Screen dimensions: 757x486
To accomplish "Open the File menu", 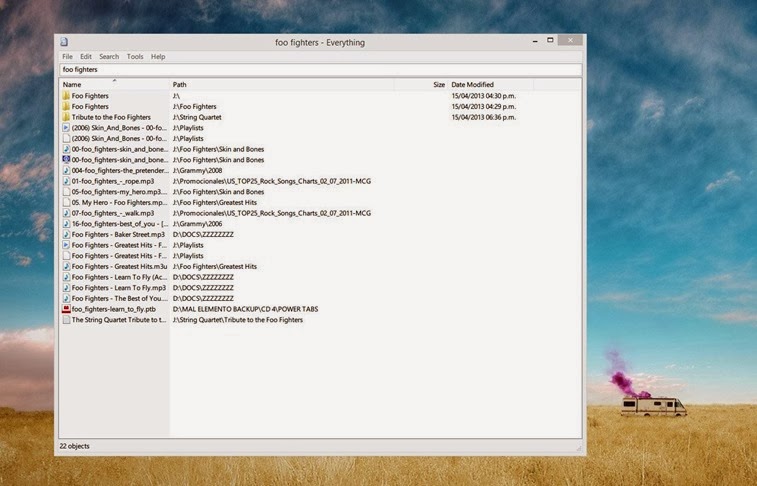I will [x=67, y=56].
